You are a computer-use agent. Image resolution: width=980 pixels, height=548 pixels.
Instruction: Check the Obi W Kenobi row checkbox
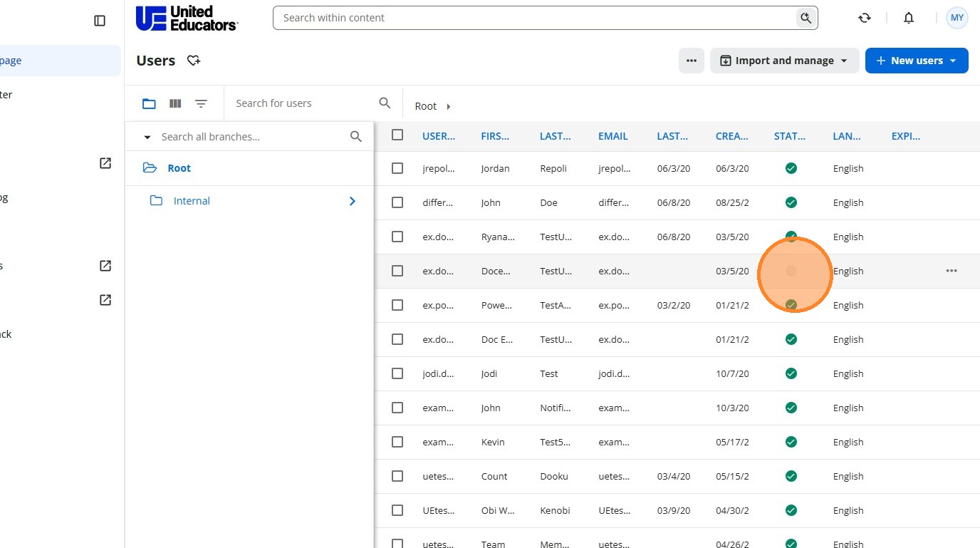click(397, 510)
